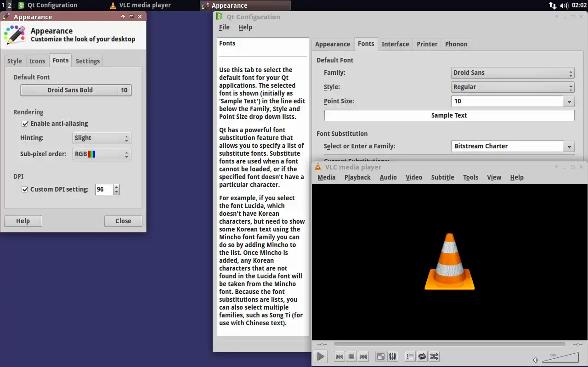Viewport: 588px width, 367px height.
Task: Select the Fonts tab in Appearance window
Action: pos(60,60)
